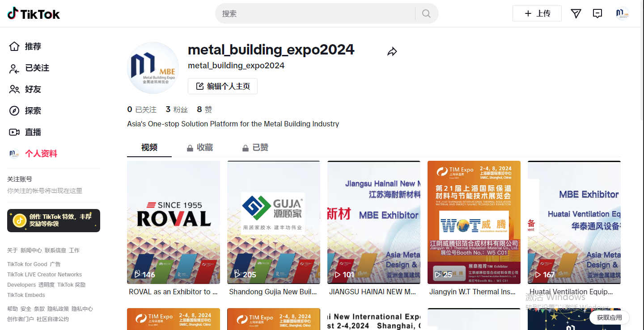Switch to the 已赞 liked tab
The width and height of the screenshot is (644, 330).
[255, 147]
